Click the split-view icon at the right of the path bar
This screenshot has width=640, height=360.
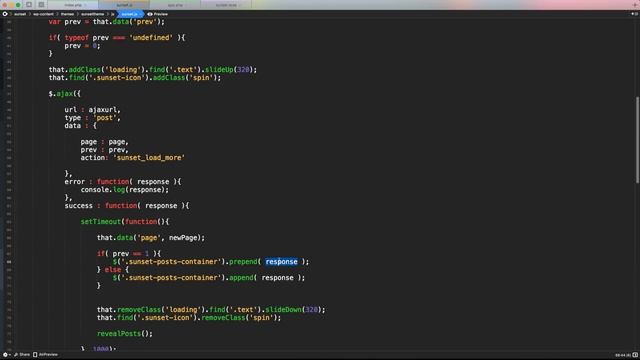tap(634, 14)
